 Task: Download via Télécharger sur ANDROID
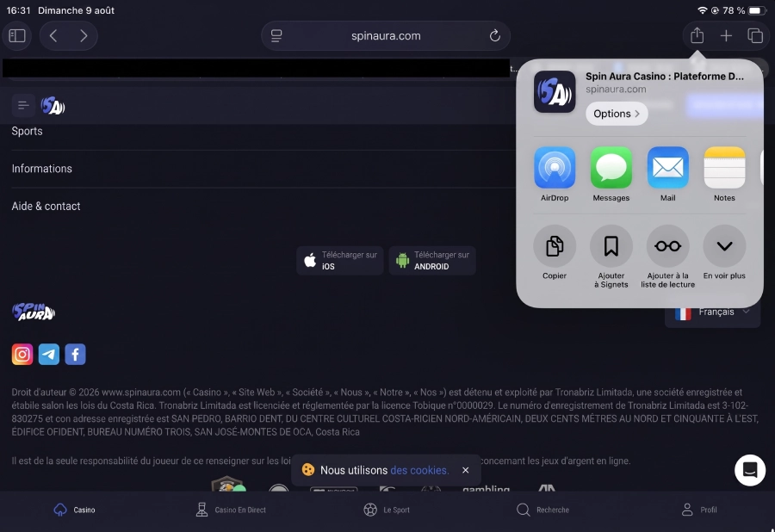pyautogui.click(x=432, y=260)
